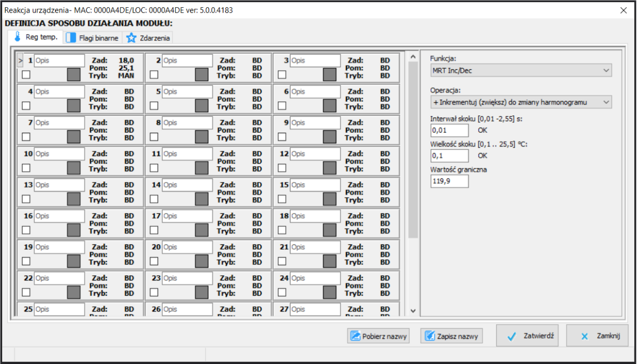The image size is (637, 364).
Task: Click the gray color square of regulator 6
Action: click(x=330, y=105)
